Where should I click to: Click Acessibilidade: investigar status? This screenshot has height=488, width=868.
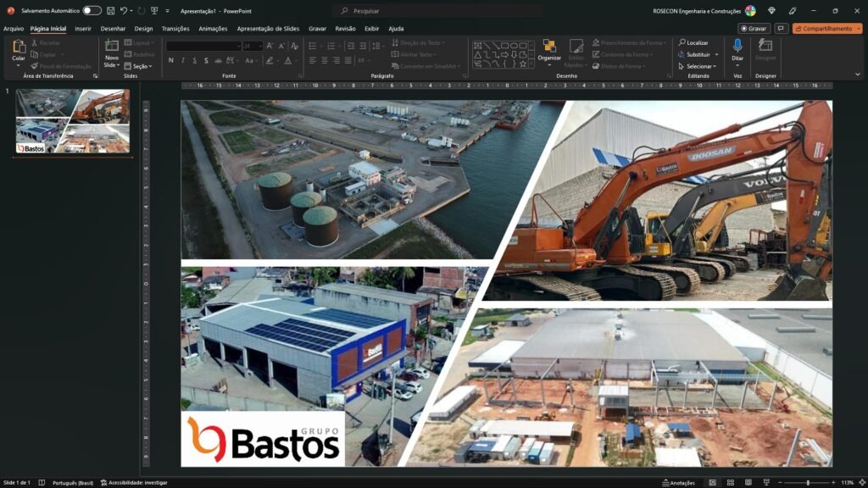[x=133, y=482]
